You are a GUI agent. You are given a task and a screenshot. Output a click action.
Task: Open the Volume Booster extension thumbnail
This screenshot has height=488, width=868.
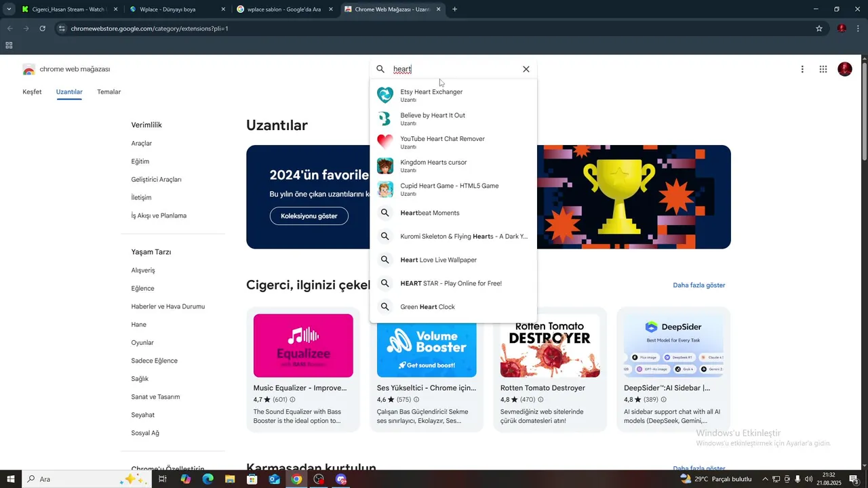[427, 350]
